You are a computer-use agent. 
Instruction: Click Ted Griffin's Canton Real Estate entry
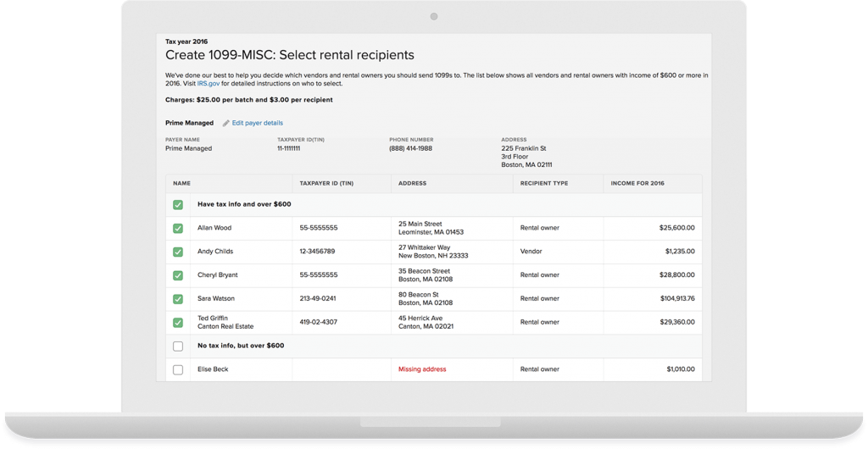pos(225,326)
